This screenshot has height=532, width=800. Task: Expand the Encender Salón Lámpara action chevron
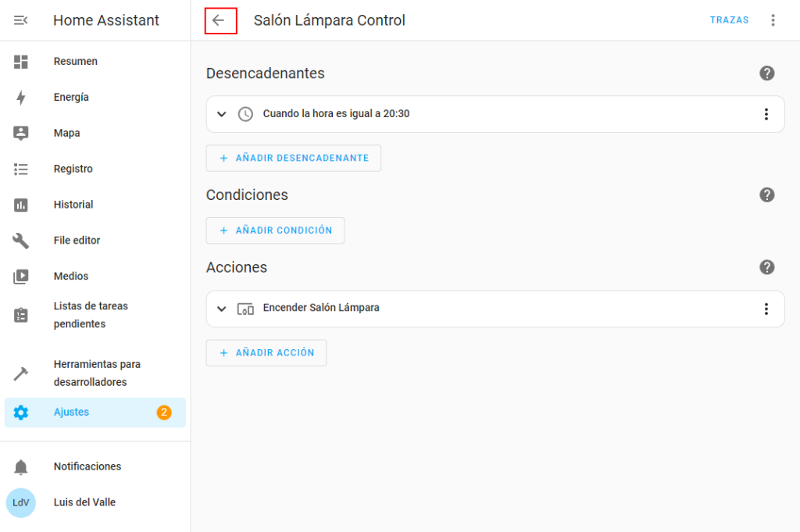point(222,309)
